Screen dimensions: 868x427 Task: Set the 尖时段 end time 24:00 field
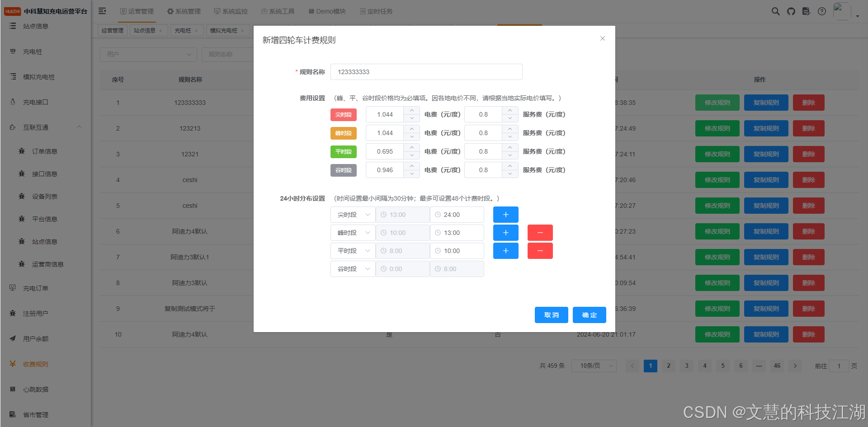457,215
